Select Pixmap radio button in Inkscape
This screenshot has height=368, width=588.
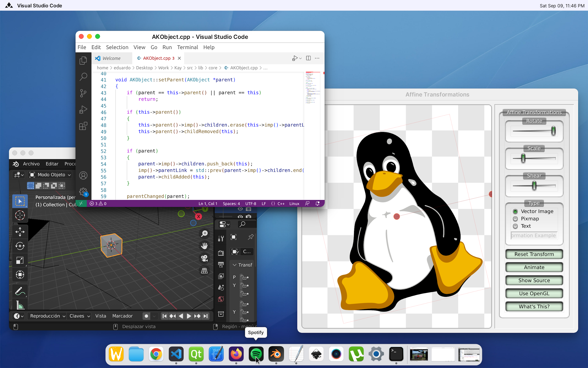point(515,219)
